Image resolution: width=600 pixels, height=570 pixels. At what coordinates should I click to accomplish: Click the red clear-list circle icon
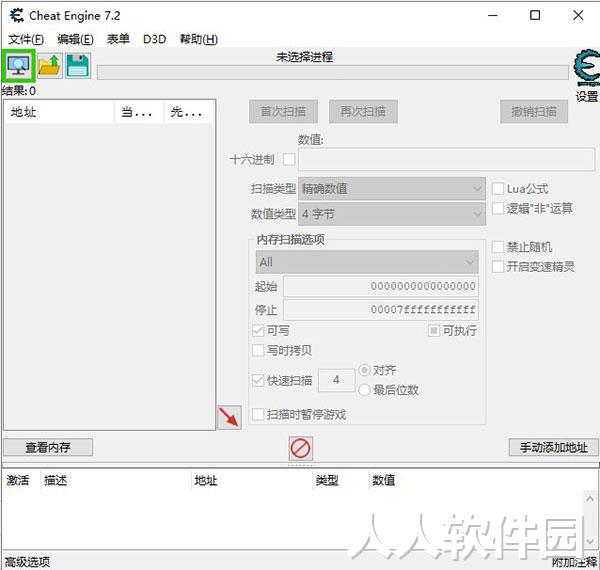(300, 448)
